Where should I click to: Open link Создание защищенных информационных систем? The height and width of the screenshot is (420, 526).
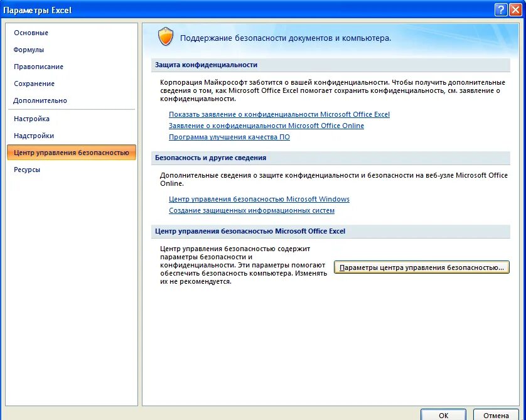[x=252, y=211]
